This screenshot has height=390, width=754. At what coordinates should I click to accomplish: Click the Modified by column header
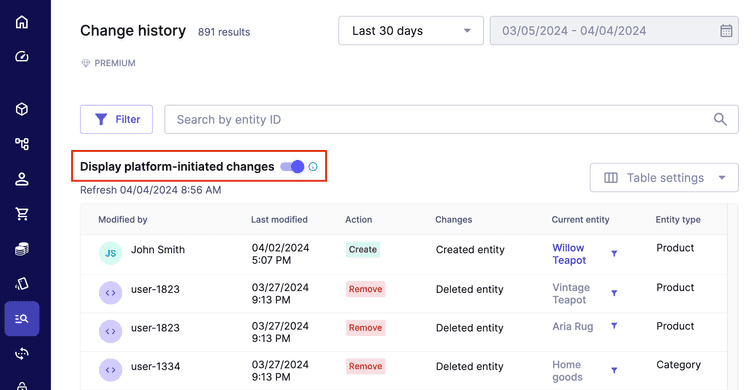coord(123,220)
